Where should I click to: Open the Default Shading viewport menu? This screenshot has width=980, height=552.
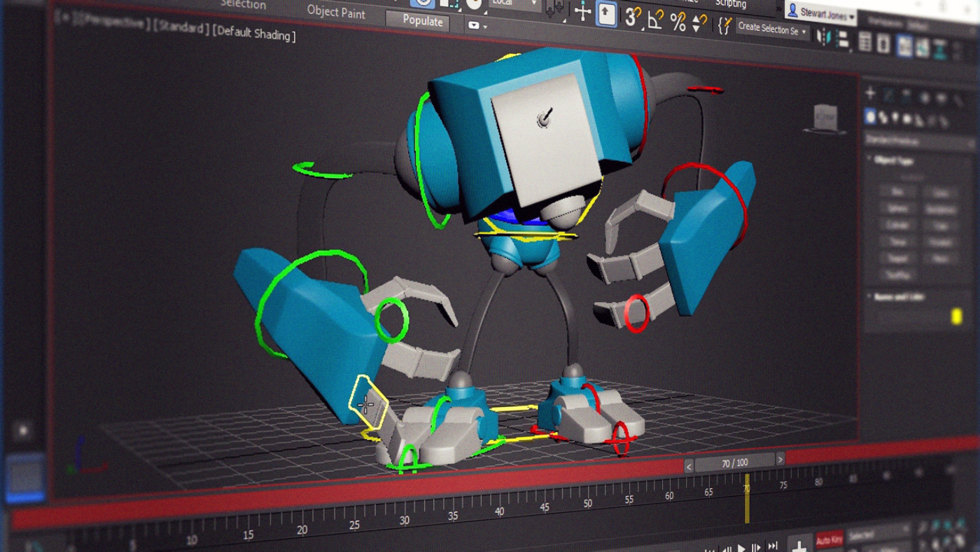[254, 34]
